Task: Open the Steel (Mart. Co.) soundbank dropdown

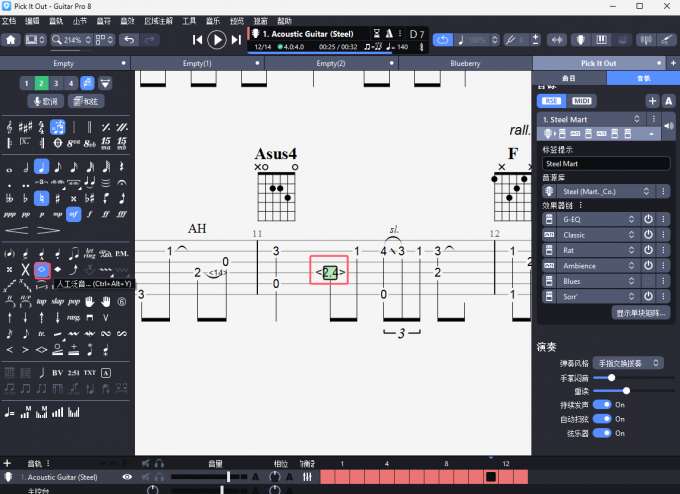Action: click(598, 191)
